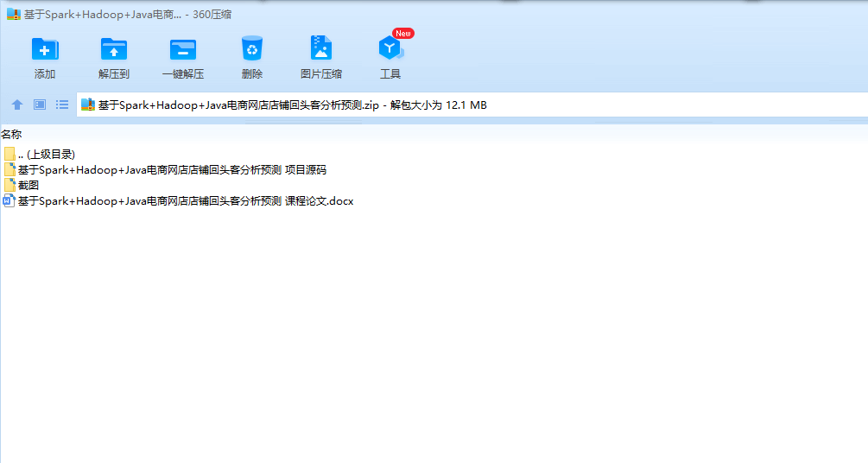
Task: Click the archive path address field
Action: pos(472,105)
